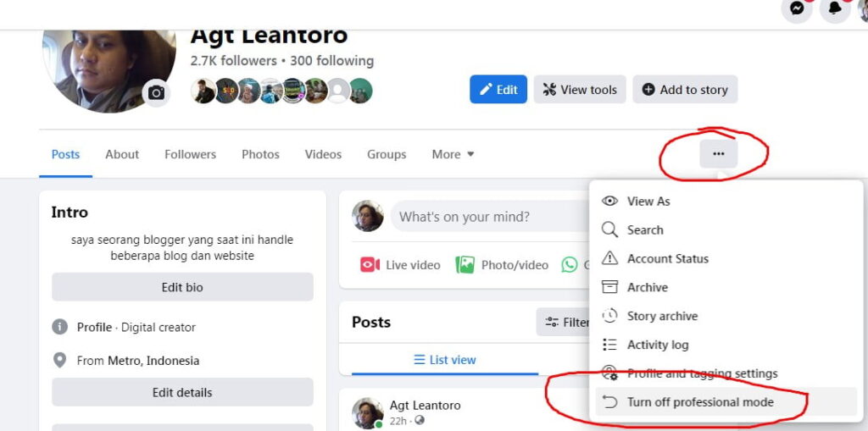Open Activity log from menu

[726, 345]
